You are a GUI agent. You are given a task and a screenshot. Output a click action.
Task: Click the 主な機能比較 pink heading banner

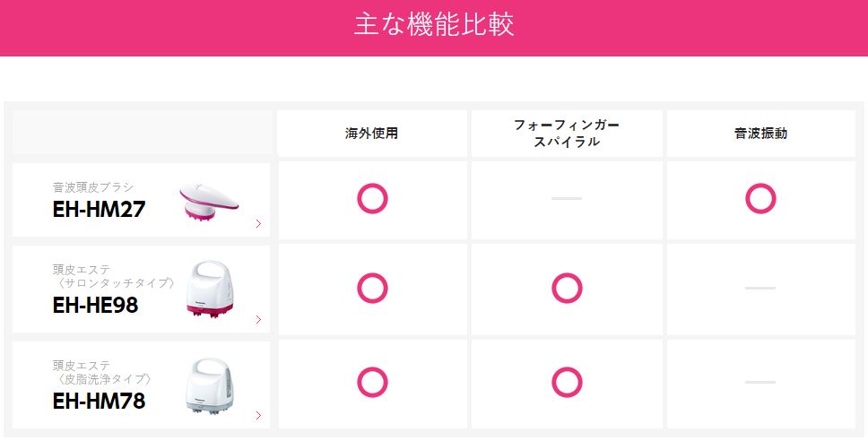tap(434, 25)
